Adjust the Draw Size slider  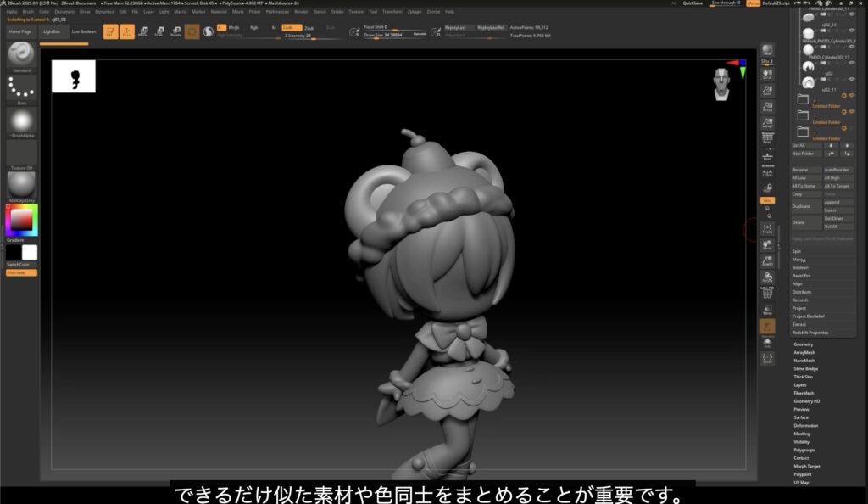point(395,36)
